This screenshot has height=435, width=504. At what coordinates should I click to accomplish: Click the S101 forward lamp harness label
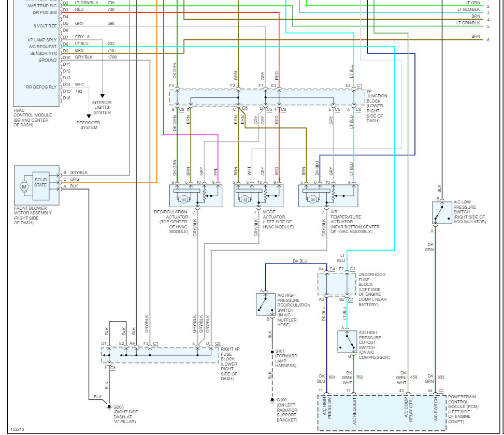coord(286,358)
